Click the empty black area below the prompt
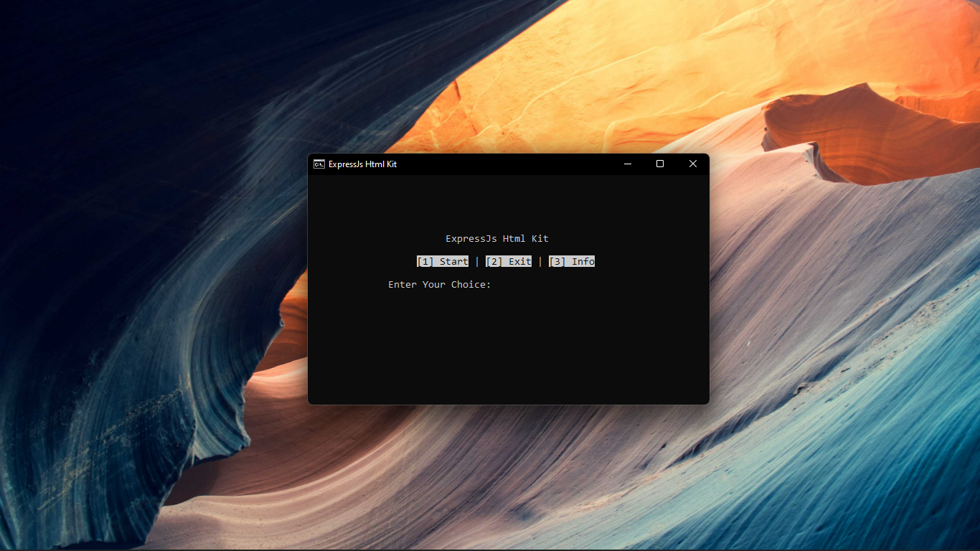 click(508, 344)
